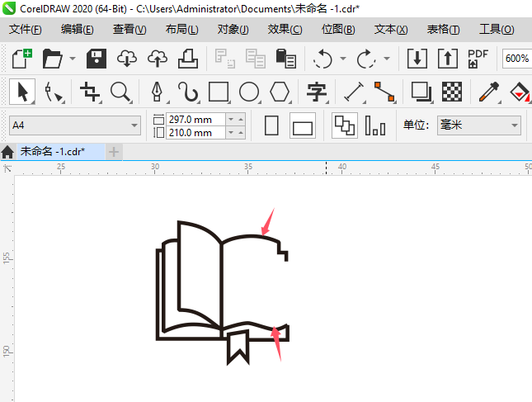Click the greyed-out Cut icon
Image resolution: width=532 pixels, height=402 pixels.
[x=224, y=59]
